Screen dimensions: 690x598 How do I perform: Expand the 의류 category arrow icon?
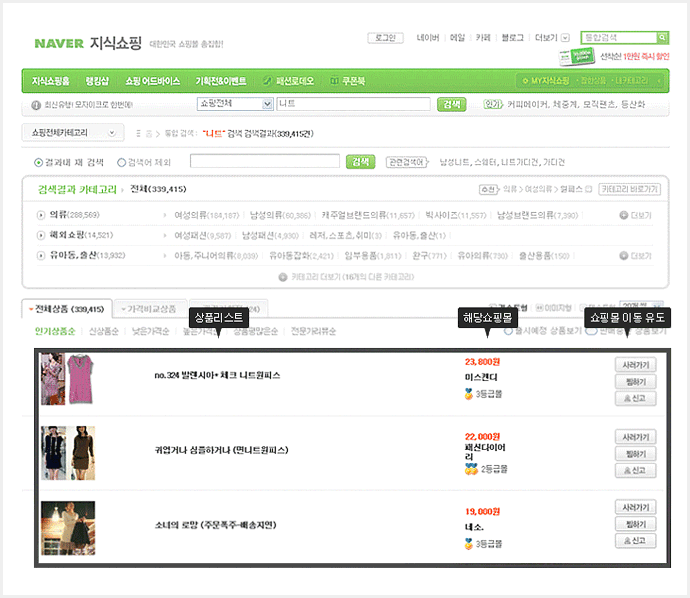(x=41, y=214)
